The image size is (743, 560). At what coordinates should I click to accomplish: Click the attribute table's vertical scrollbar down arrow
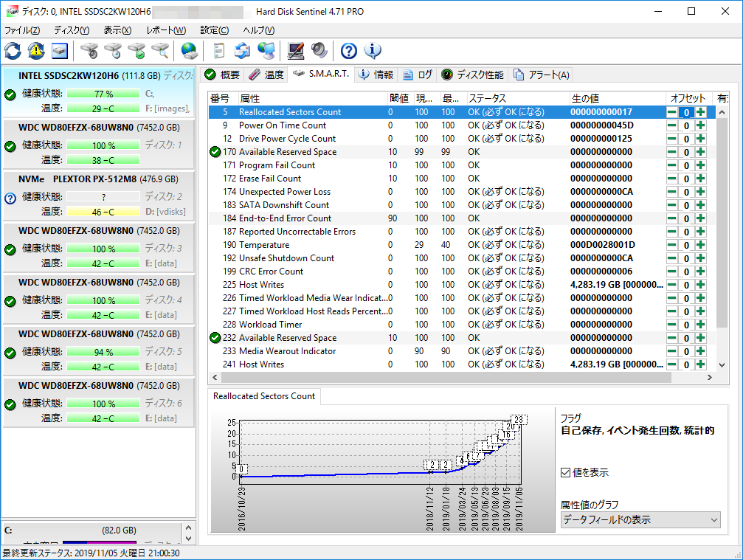(722, 364)
